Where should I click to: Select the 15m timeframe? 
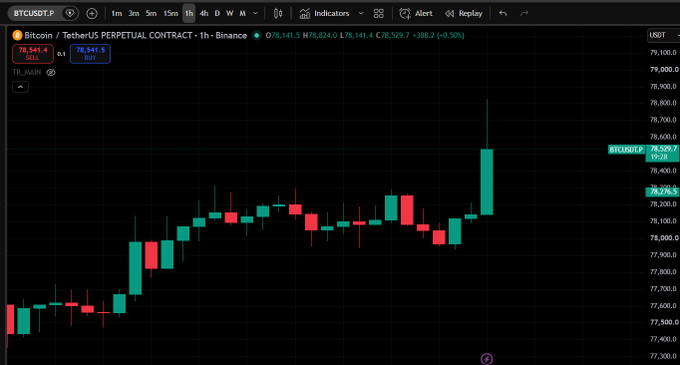[x=170, y=13]
